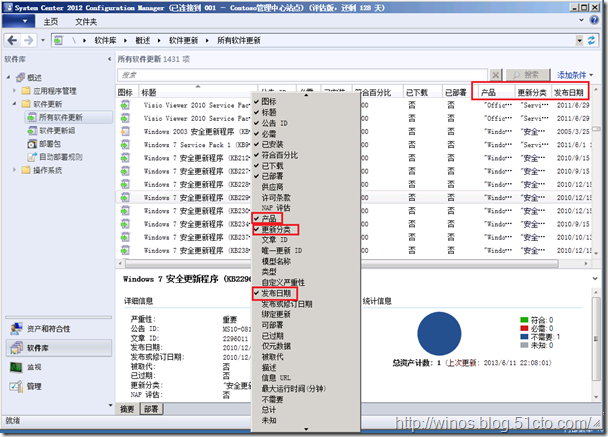
Task: Click the 监视 workspace icon
Action: point(16,367)
